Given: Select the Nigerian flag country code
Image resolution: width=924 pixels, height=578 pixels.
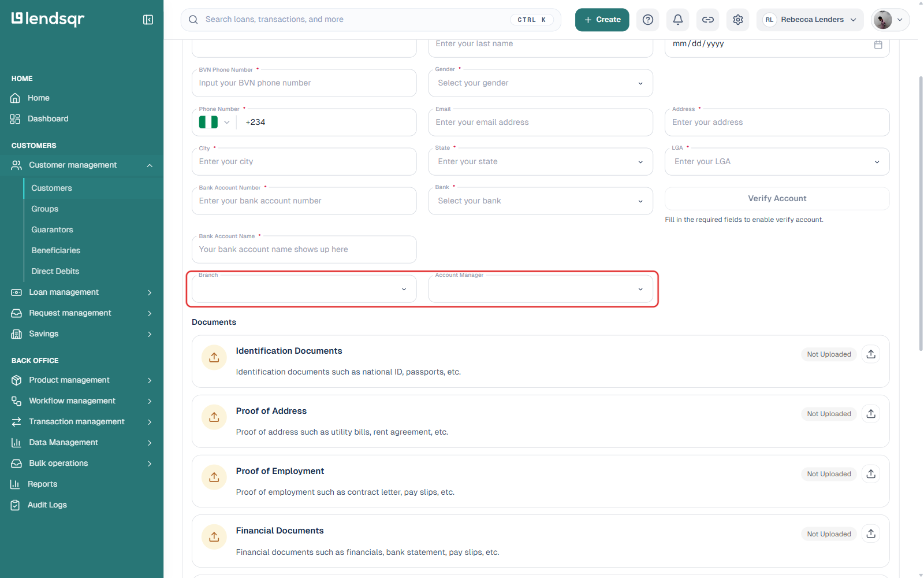Looking at the screenshot, I should pos(214,122).
